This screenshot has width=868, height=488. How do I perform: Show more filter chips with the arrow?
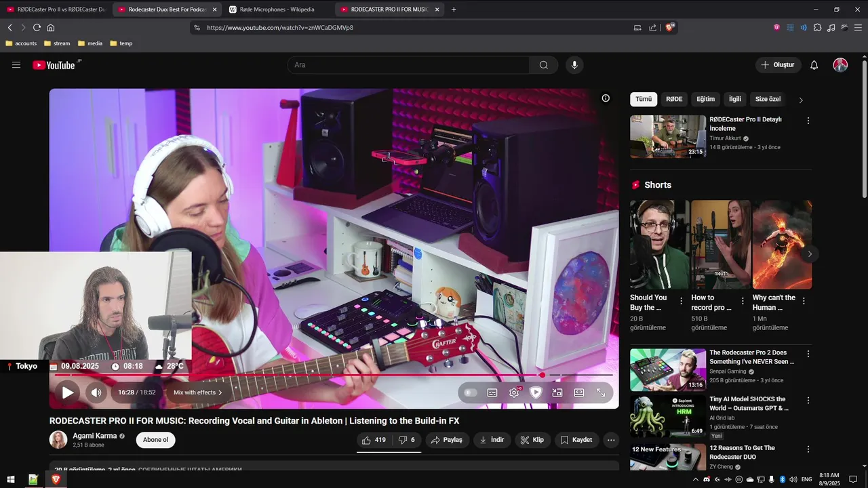coord(801,100)
